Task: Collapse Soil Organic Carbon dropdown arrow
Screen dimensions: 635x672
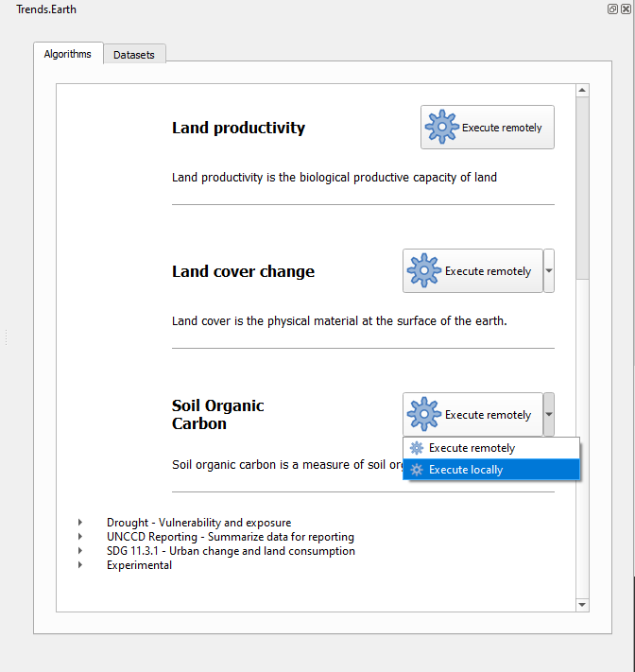Action: pyautogui.click(x=549, y=415)
